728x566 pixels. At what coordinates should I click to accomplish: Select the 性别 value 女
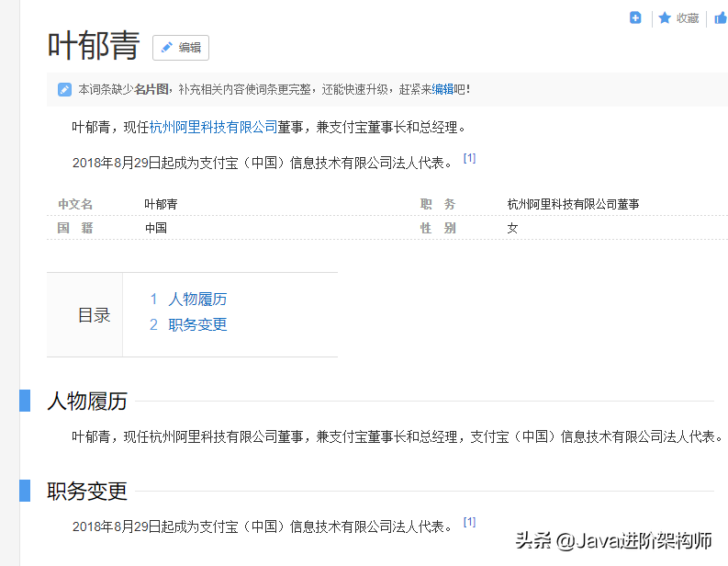point(512,228)
